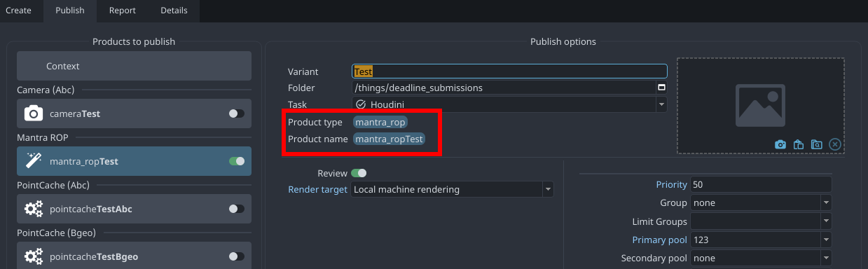Click the mantra_rop product type tag
The image size is (868, 269).
380,123
